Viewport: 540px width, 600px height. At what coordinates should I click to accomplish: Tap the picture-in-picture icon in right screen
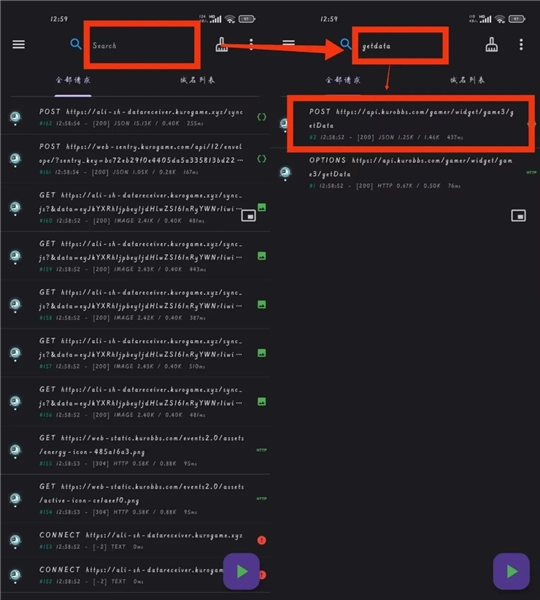(518, 216)
